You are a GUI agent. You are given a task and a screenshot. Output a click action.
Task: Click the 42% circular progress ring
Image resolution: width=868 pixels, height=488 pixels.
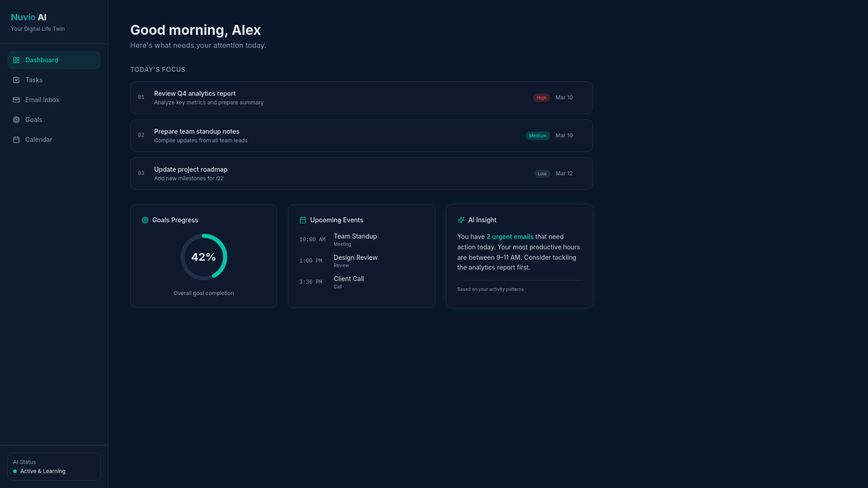click(203, 257)
